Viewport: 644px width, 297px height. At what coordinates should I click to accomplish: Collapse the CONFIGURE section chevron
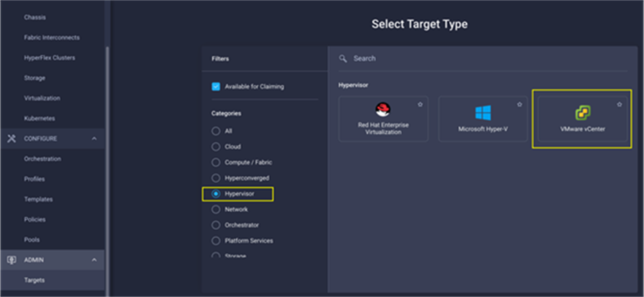pyautogui.click(x=94, y=138)
